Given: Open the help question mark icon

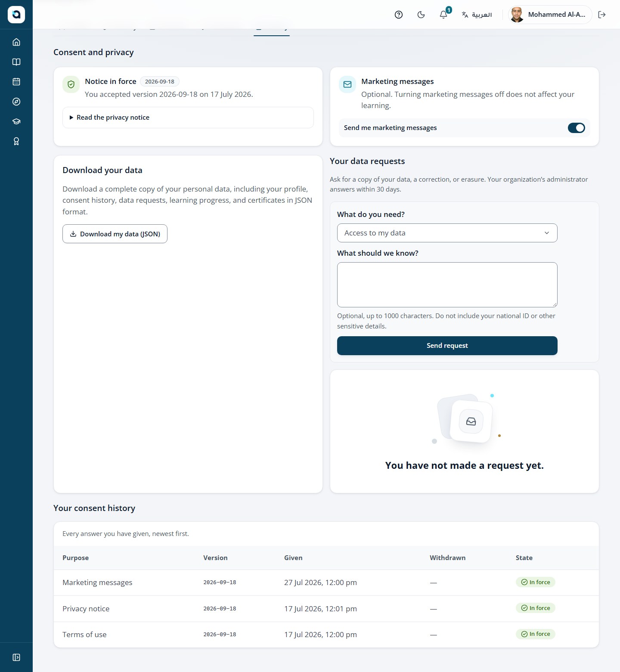Looking at the screenshot, I should coord(399,15).
